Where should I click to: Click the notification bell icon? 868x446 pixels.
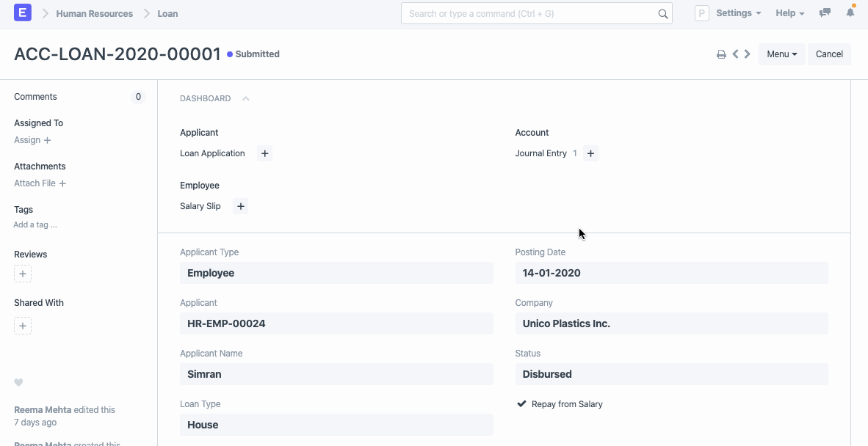850,12
